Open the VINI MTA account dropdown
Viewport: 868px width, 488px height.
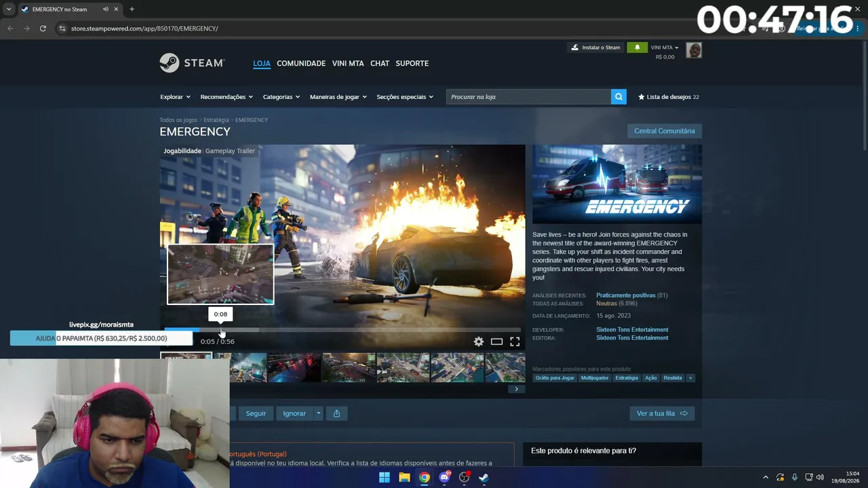click(x=665, y=47)
